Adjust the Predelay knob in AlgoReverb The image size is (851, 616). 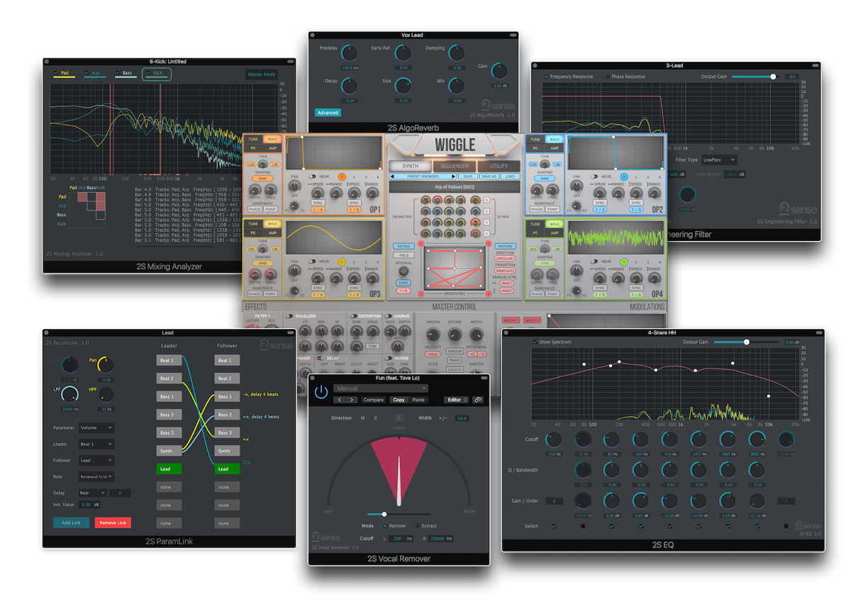coord(348,52)
